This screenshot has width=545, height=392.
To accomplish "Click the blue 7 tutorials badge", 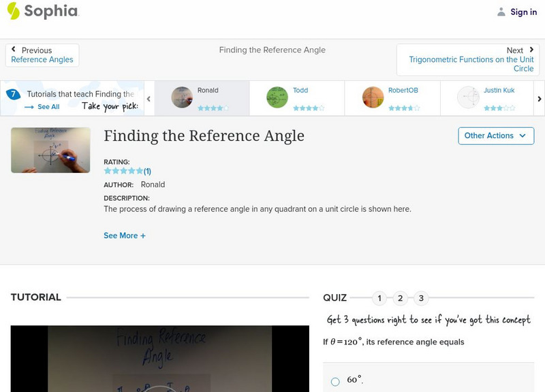I will click(12, 93).
